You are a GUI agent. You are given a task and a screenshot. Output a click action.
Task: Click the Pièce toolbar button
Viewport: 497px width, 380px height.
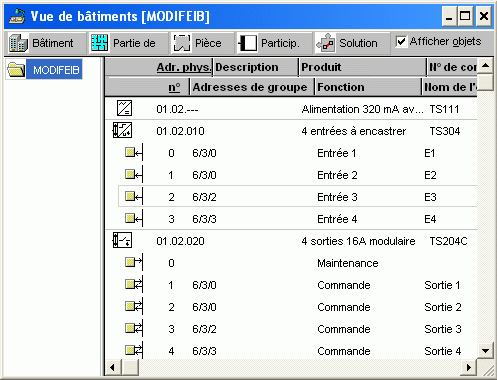203,43
